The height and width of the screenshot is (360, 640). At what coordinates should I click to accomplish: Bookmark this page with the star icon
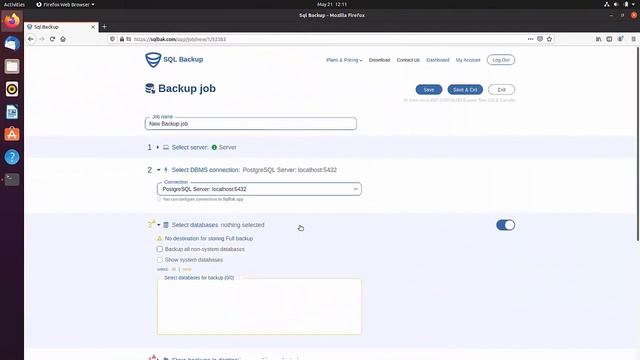pos(549,39)
